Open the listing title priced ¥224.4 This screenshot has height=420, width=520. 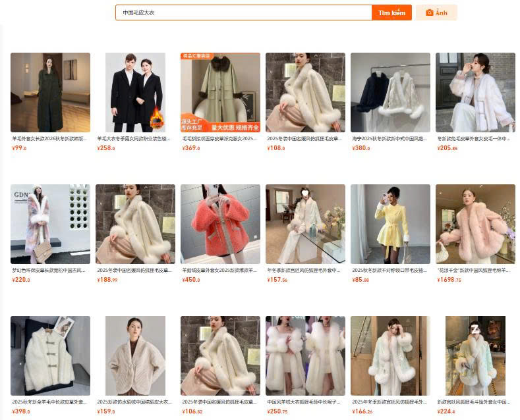tap(475, 402)
